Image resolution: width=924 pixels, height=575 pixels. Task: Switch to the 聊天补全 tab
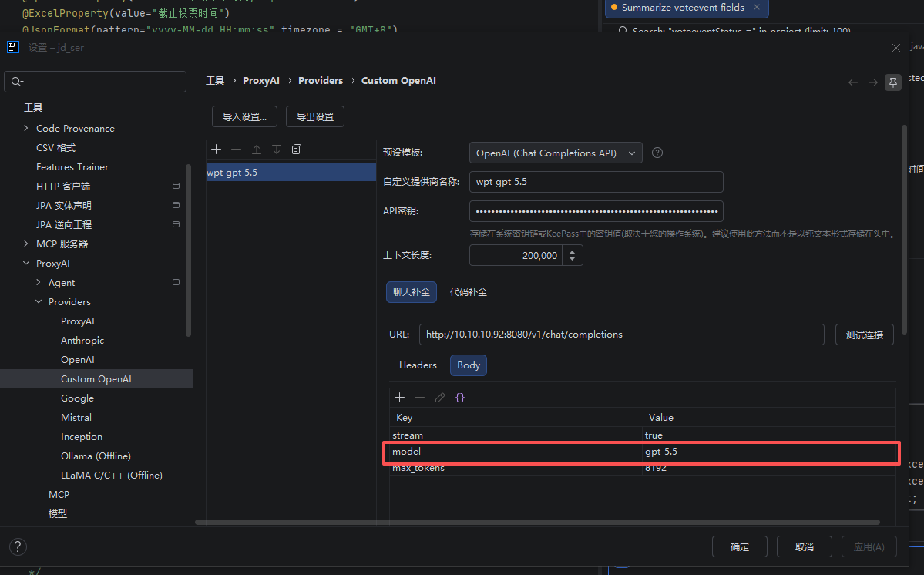coord(412,292)
